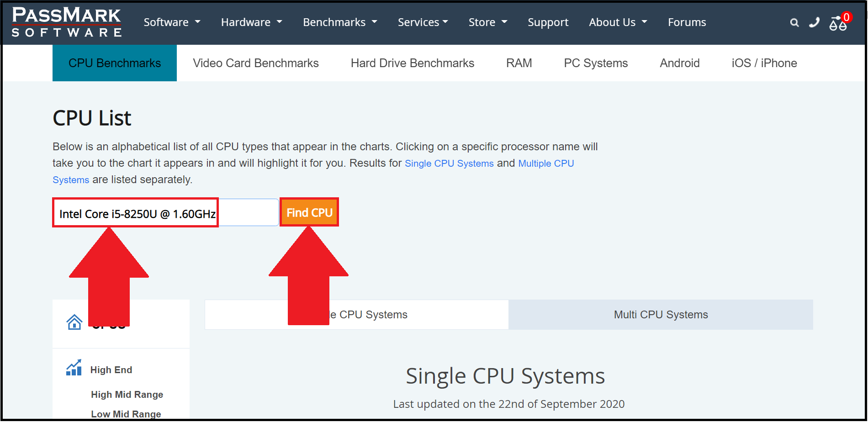
Task: Select the home icon next to CPUs
Action: click(x=74, y=322)
